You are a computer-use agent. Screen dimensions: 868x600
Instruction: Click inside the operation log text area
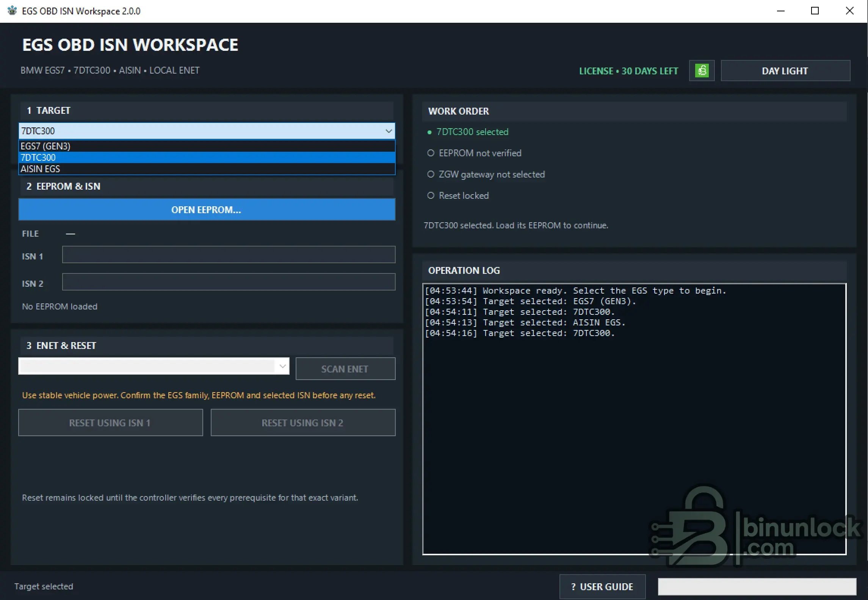634,419
